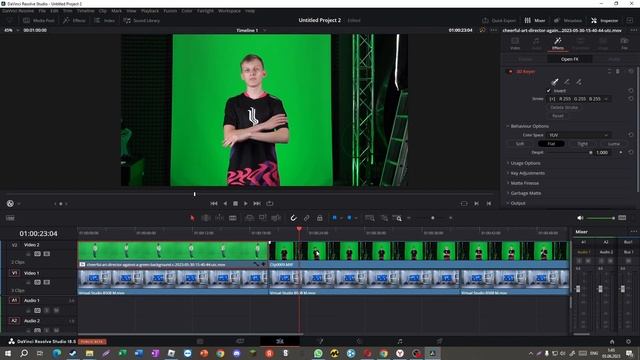This screenshot has height=360, width=640.
Task: Toggle the Inspector panel button
Action: [x=604, y=20]
